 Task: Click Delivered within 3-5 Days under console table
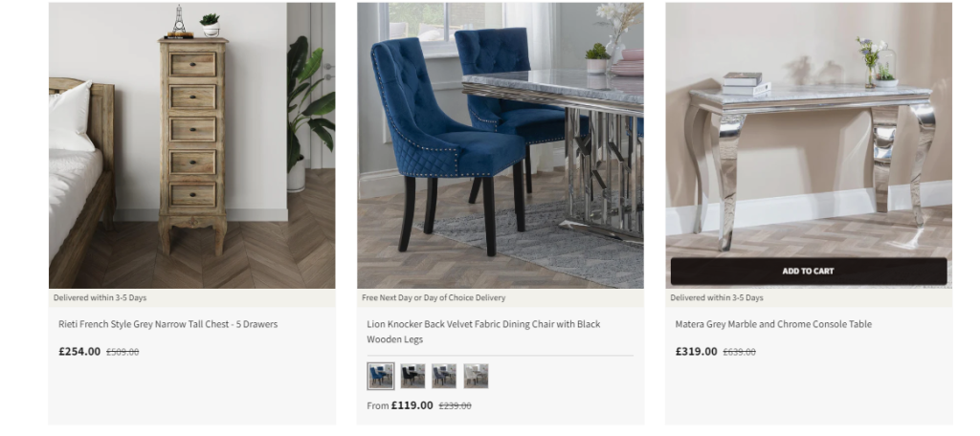tap(717, 298)
